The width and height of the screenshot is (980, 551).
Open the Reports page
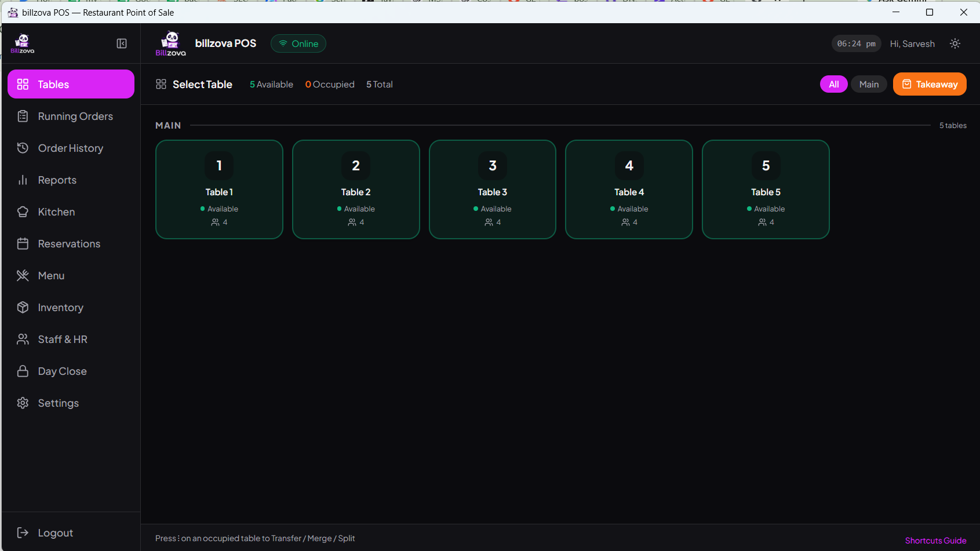pos(71,180)
